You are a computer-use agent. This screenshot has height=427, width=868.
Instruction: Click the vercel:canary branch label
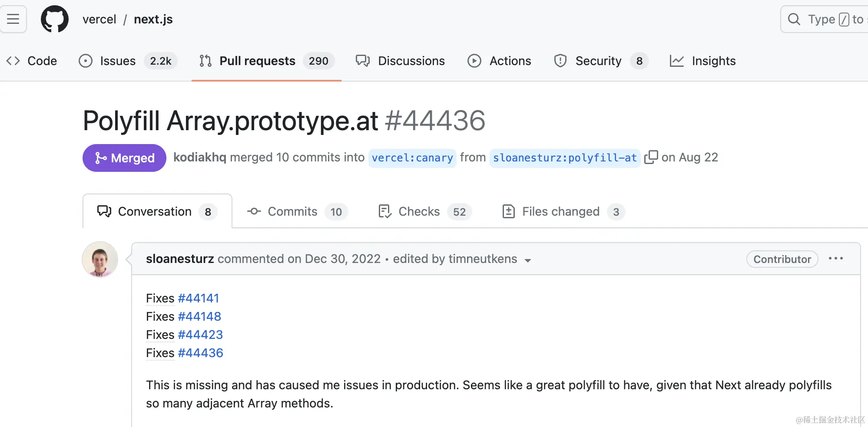point(412,158)
